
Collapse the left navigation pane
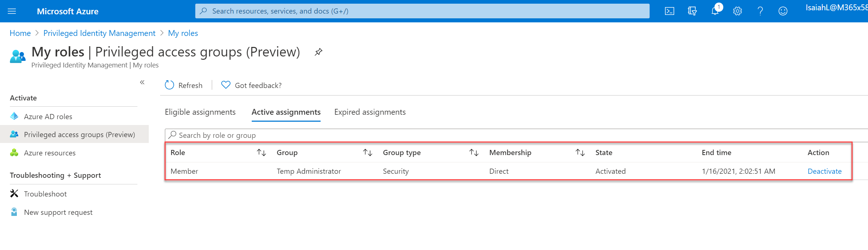tap(142, 82)
